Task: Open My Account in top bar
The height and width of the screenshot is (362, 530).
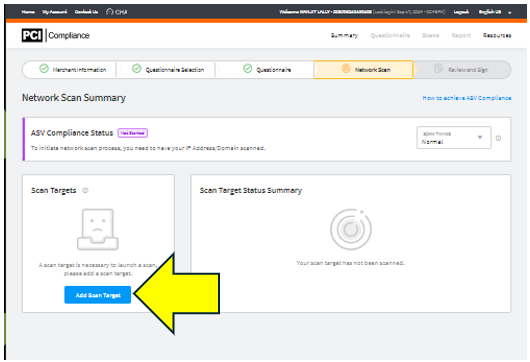Action: (x=55, y=12)
